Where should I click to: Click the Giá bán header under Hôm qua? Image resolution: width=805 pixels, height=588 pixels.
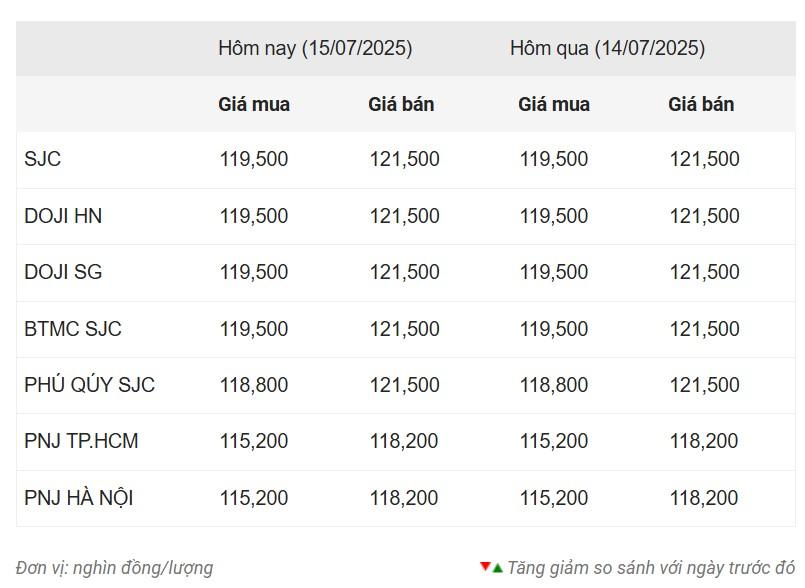tap(701, 104)
